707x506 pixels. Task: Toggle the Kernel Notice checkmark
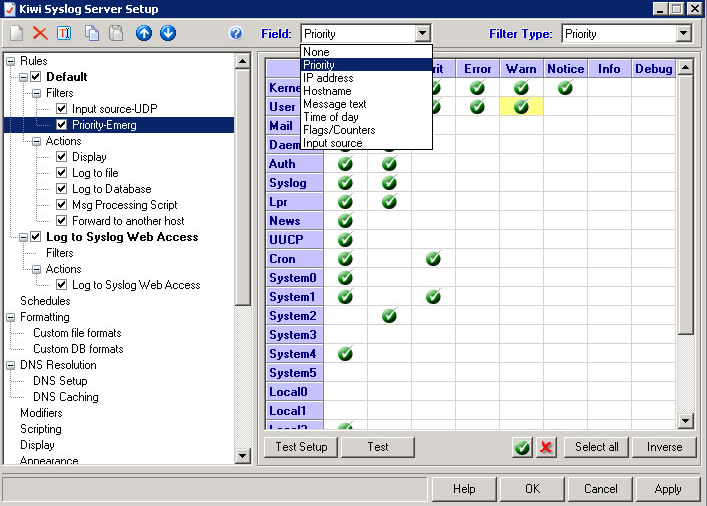click(565, 87)
